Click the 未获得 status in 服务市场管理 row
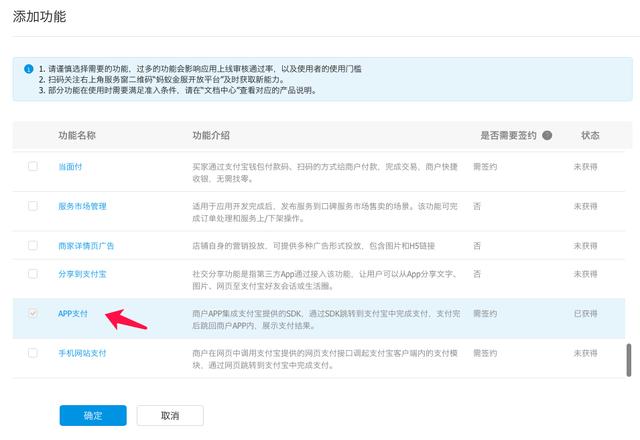 (x=585, y=206)
